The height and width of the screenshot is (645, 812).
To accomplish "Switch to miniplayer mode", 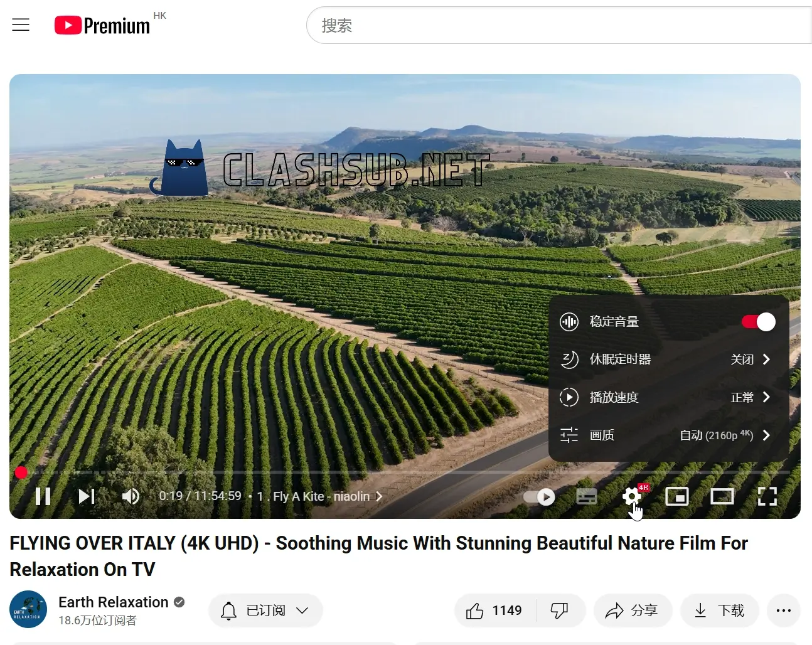I will coord(677,496).
